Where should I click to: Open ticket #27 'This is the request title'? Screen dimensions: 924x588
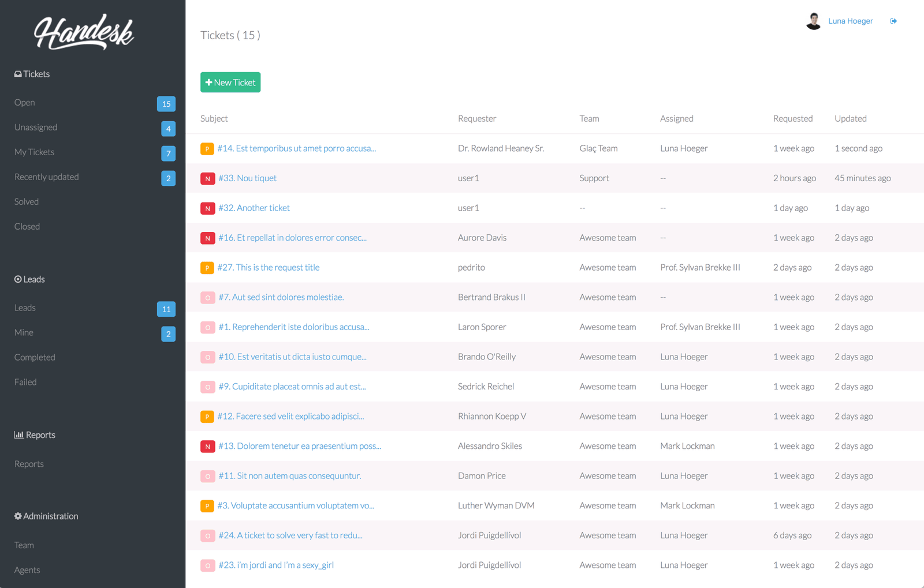tap(269, 267)
